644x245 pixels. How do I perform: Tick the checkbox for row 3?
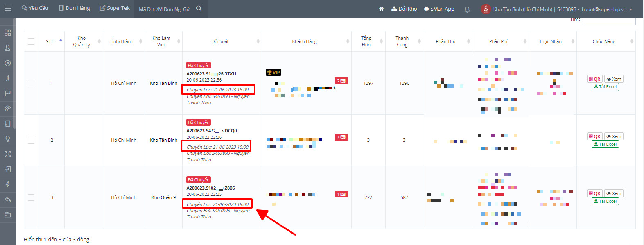[x=31, y=197]
